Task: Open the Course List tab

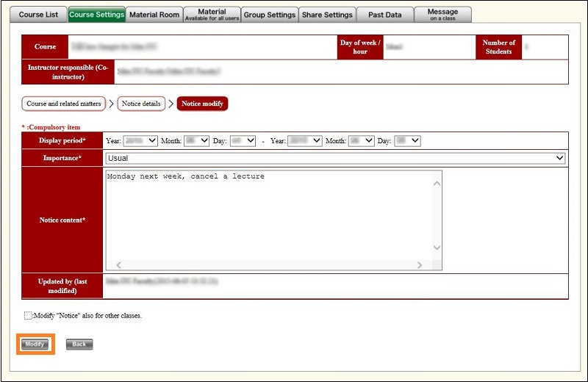Action: [38, 14]
